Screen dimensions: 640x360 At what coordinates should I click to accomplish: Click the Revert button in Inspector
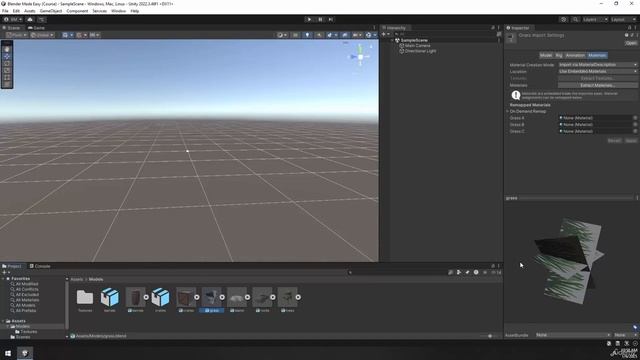tap(614, 140)
